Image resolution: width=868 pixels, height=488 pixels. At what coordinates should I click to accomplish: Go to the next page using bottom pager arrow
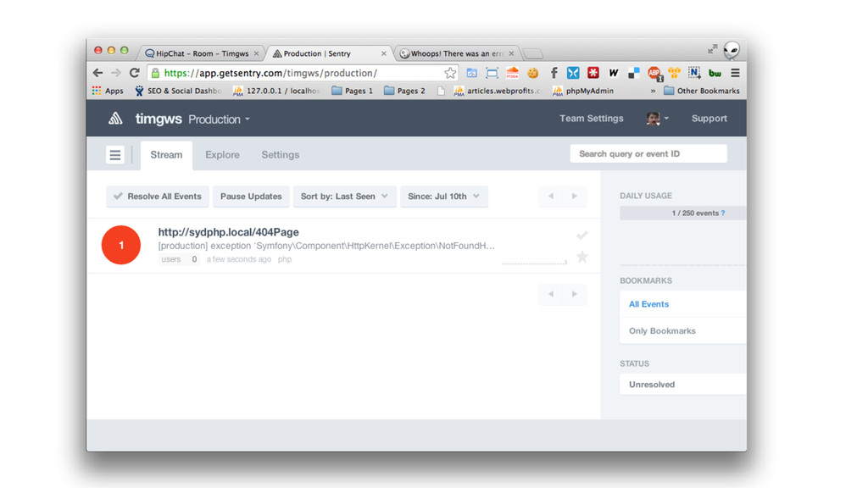[x=575, y=294]
